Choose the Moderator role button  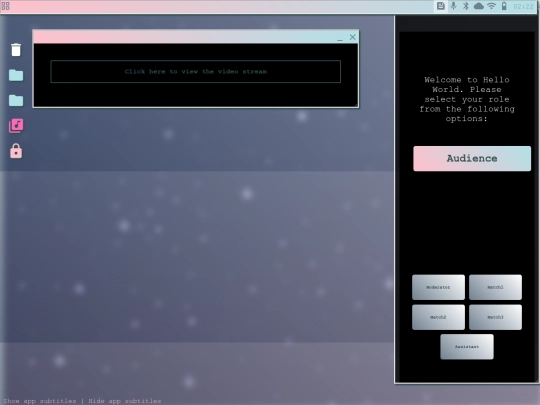[438, 287]
